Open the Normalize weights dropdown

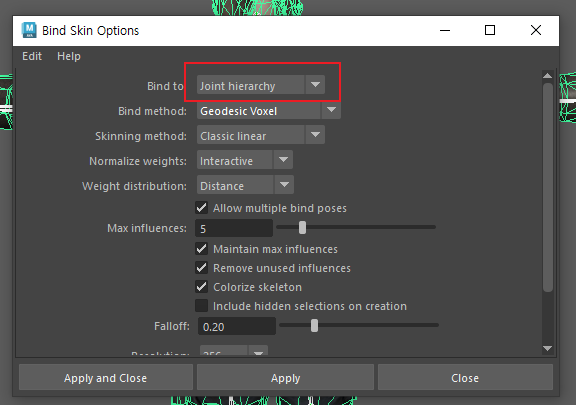(x=245, y=160)
